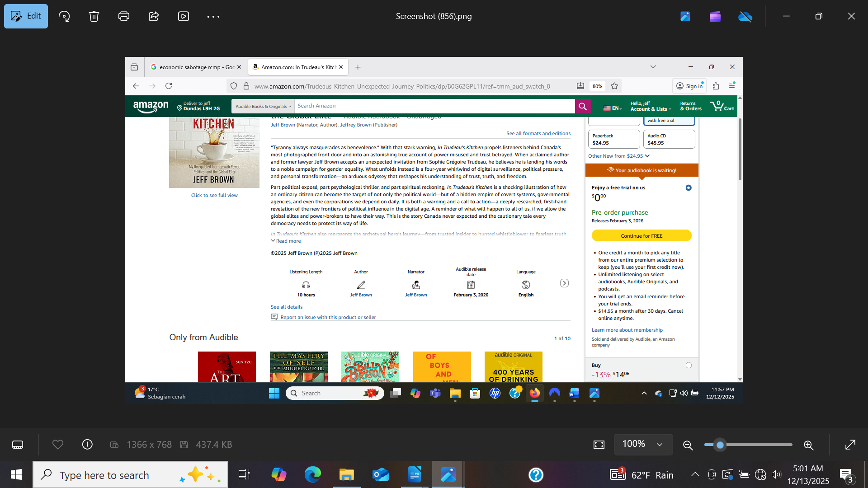
Task: Show hidden icons in the system tray
Action: 695,474
